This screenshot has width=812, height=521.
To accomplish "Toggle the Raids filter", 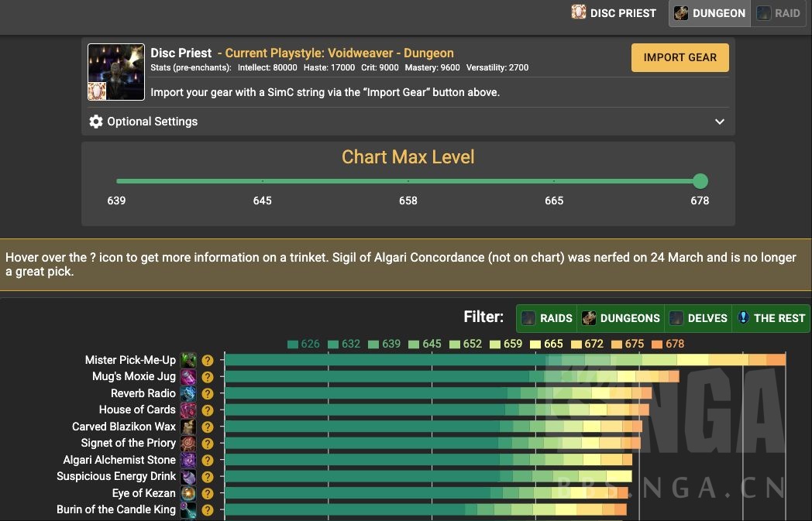I will click(x=546, y=318).
